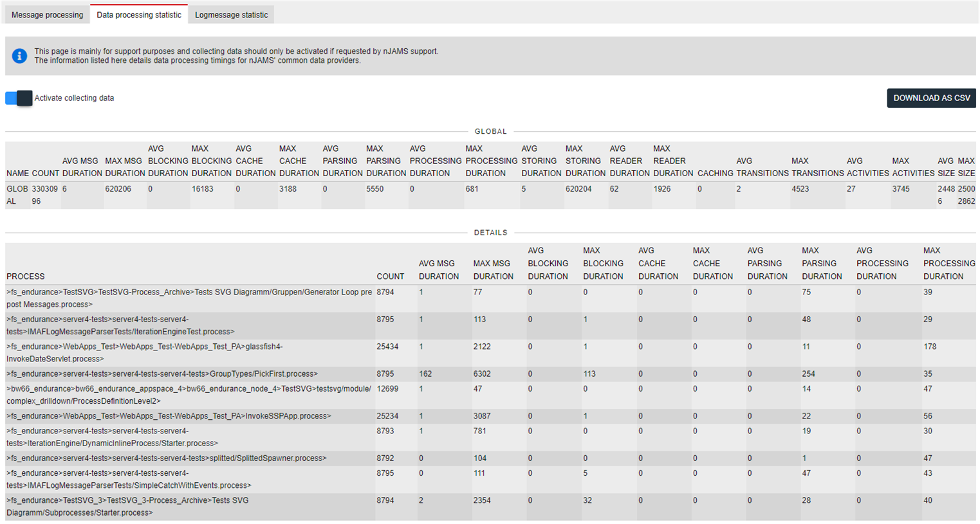Viewport: 980px width, 524px height.
Task: Click max msg duration value 6302
Action: click(482, 374)
